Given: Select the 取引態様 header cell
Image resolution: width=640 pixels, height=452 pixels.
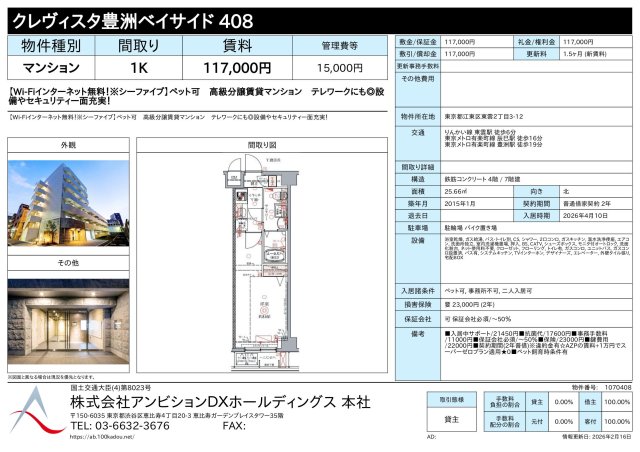Looking at the screenshot, I should coord(452,400).
